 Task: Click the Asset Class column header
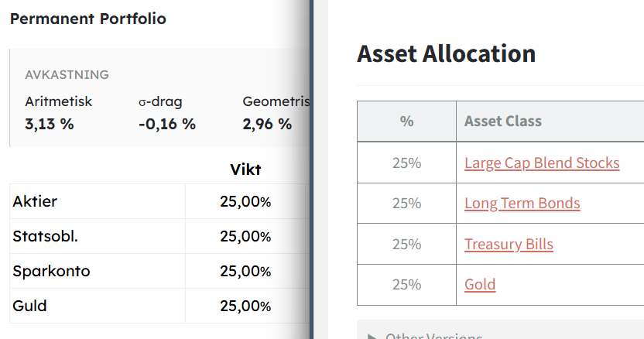point(503,122)
